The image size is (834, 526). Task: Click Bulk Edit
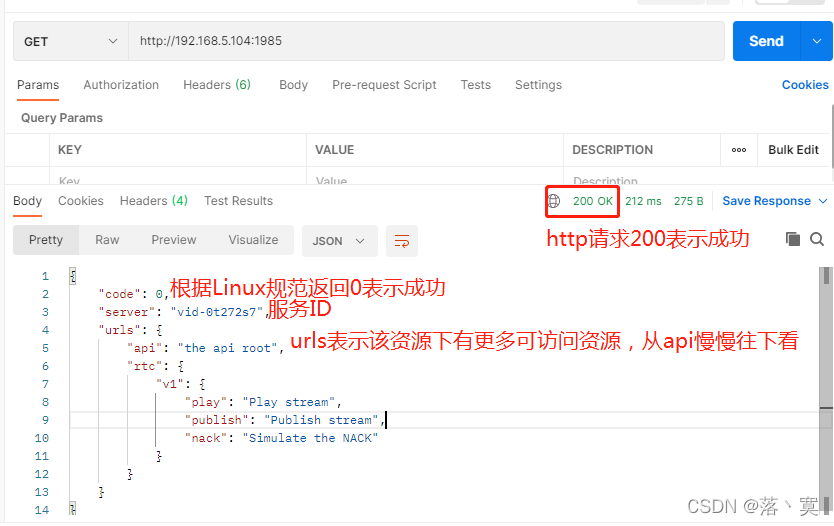click(793, 150)
